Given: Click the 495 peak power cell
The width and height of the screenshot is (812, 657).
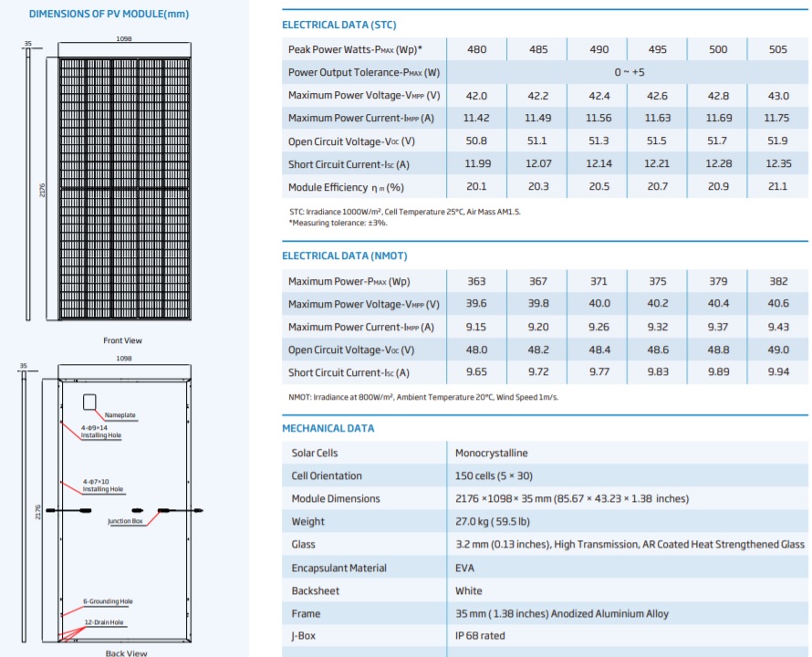Looking at the screenshot, I should coord(658,49).
